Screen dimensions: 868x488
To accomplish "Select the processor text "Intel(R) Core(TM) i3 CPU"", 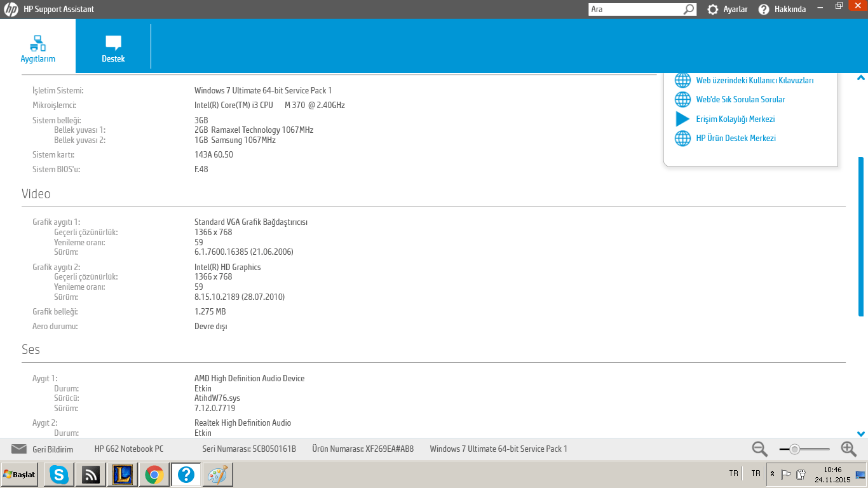I will 234,105.
